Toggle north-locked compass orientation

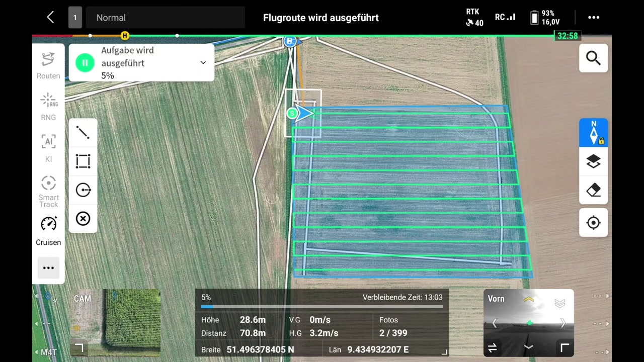pyautogui.click(x=594, y=133)
